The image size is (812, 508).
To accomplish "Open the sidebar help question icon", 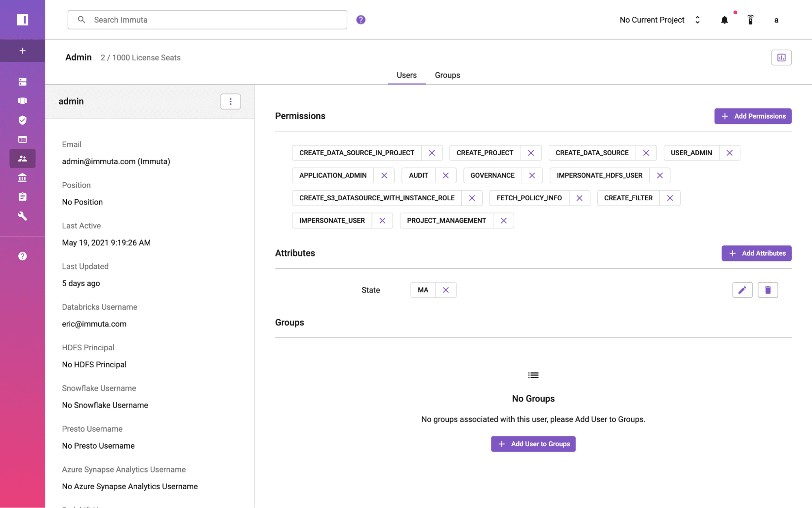I will tap(22, 256).
